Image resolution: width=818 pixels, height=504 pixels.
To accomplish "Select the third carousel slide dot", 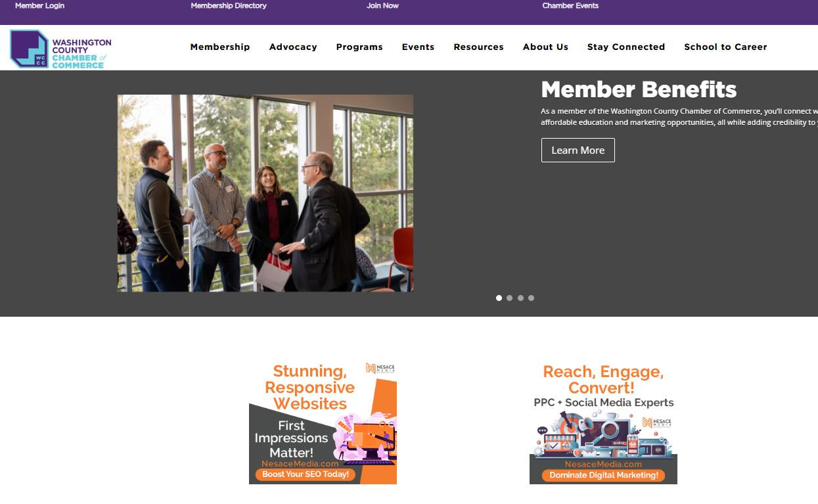I will point(520,298).
